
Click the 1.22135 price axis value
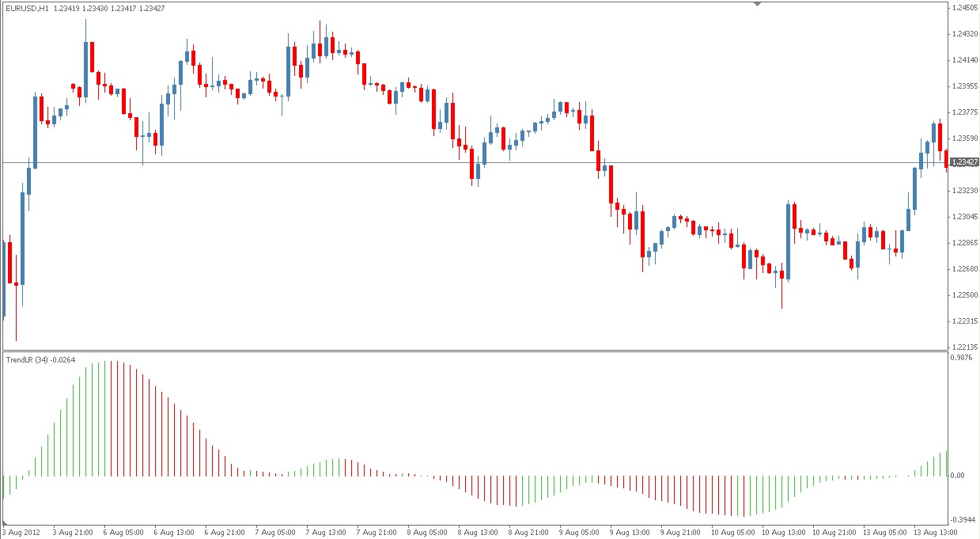(x=966, y=347)
